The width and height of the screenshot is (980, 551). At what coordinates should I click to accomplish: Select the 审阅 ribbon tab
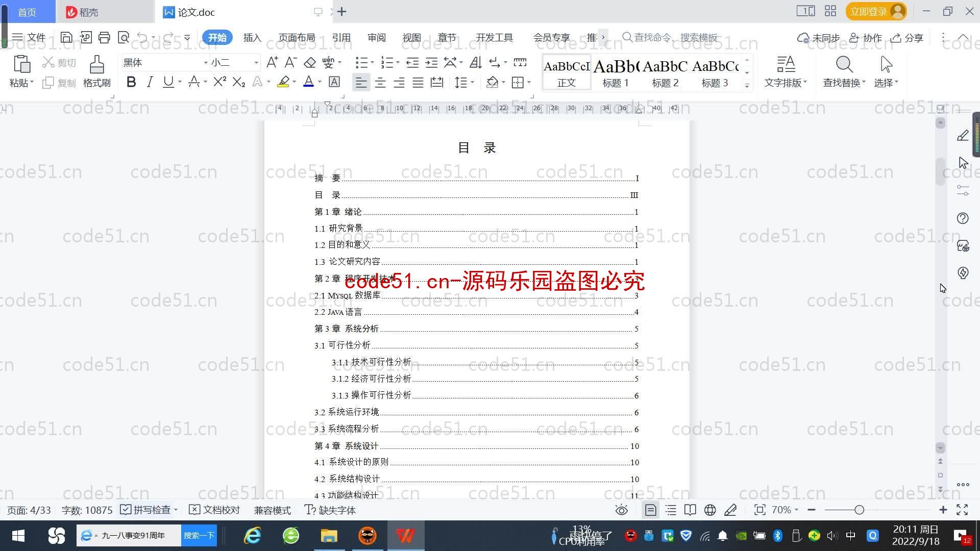click(x=375, y=37)
